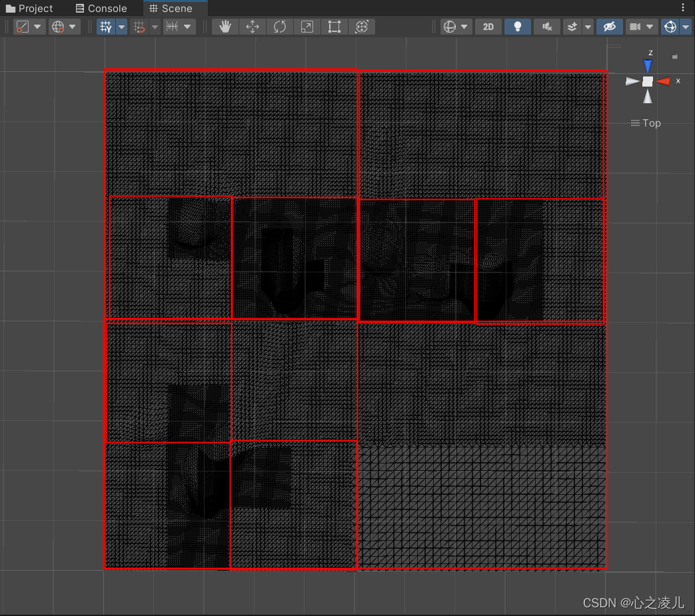Expand the camera settings dropdown arrow

[650, 27]
